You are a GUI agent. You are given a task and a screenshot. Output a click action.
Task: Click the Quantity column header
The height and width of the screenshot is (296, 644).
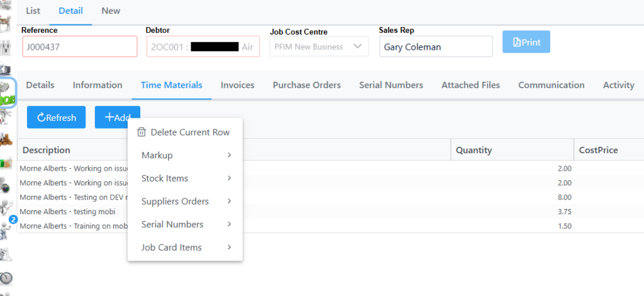pyautogui.click(x=511, y=150)
